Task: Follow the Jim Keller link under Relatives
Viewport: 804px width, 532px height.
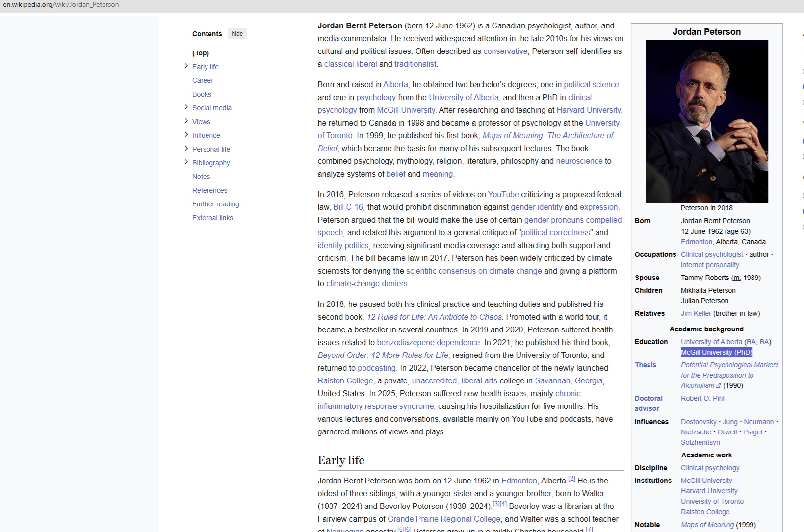Action: point(696,313)
